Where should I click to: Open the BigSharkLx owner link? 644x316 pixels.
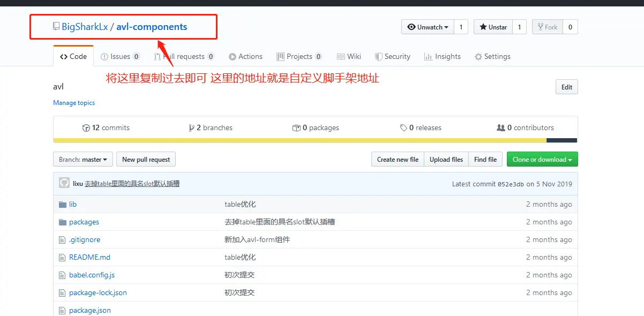tap(85, 27)
